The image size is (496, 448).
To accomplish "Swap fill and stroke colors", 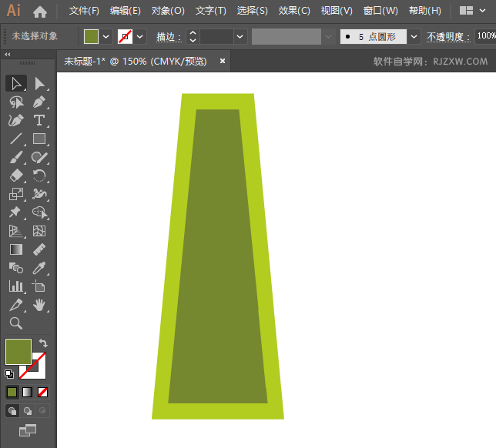I will 43,343.
